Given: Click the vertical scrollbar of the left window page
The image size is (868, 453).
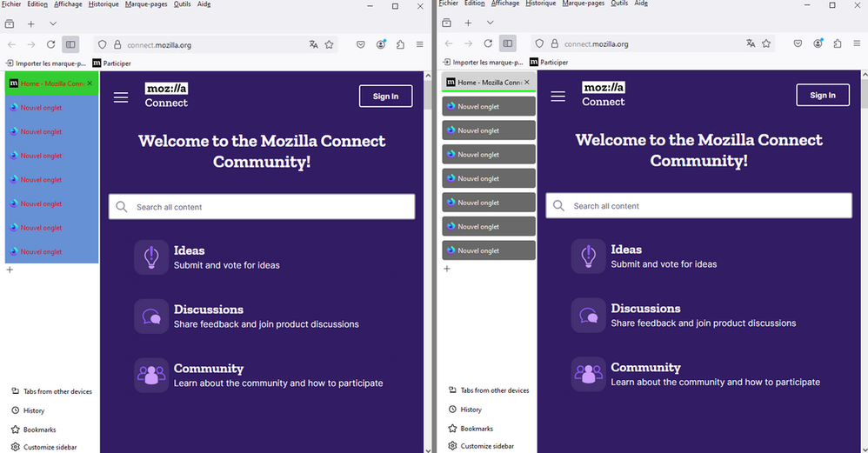Looking at the screenshot, I should pyautogui.click(x=426, y=261).
